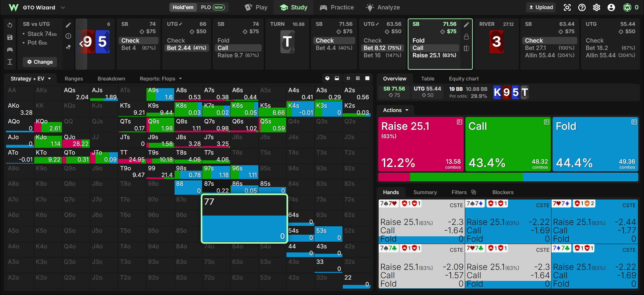Select the solid white square layout icon

(x=367, y=78)
